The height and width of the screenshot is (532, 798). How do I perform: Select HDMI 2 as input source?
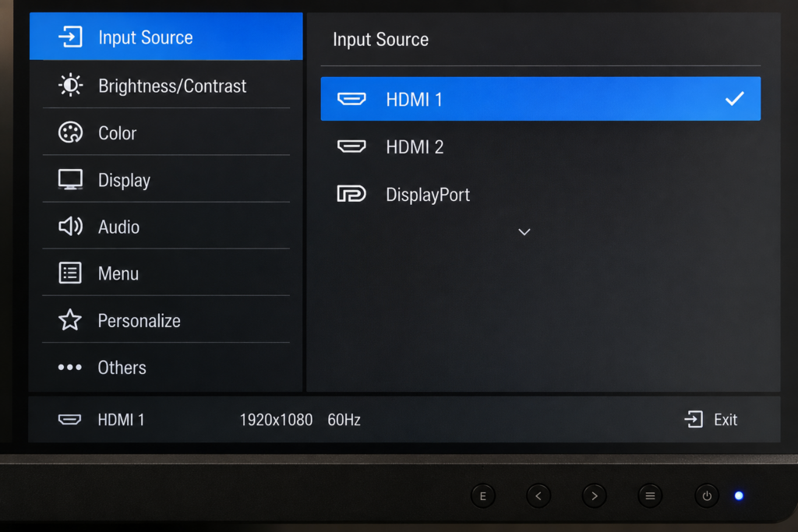[541, 146]
